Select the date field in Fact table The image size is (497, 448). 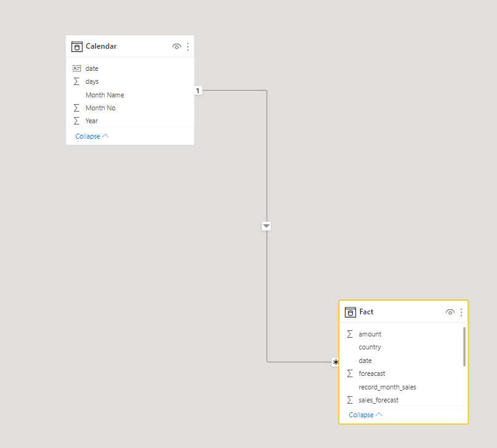(x=401, y=360)
